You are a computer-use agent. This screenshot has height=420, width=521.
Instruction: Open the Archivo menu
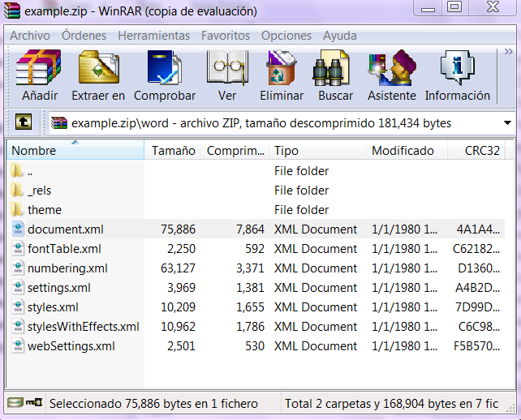30,36
